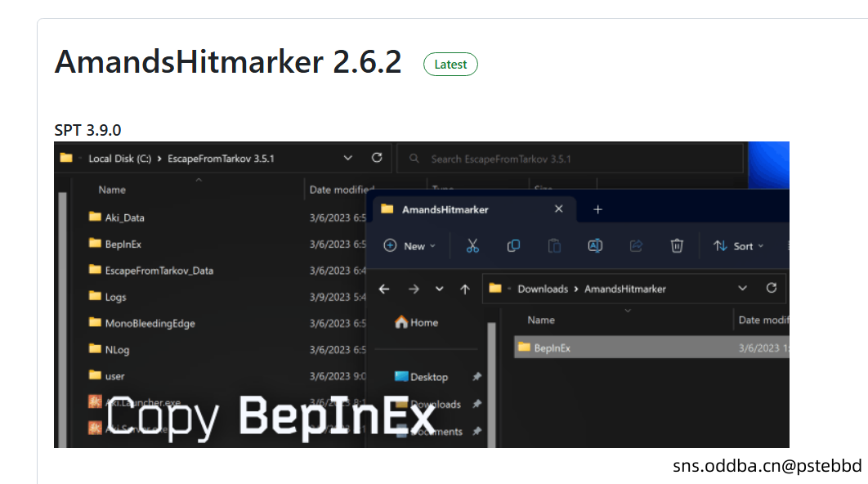Click the Paste clipboard icon
Screen dimensions: 868x484
(554, 245)
